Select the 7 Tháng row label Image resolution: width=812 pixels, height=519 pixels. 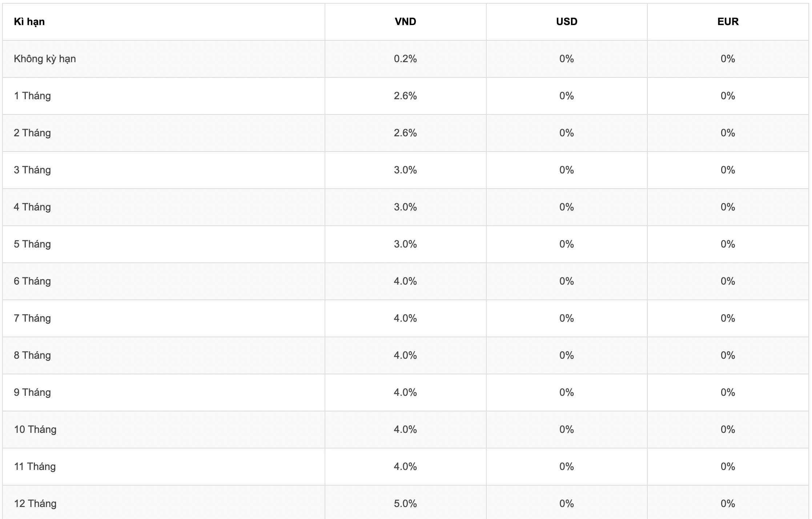(32, 318)
